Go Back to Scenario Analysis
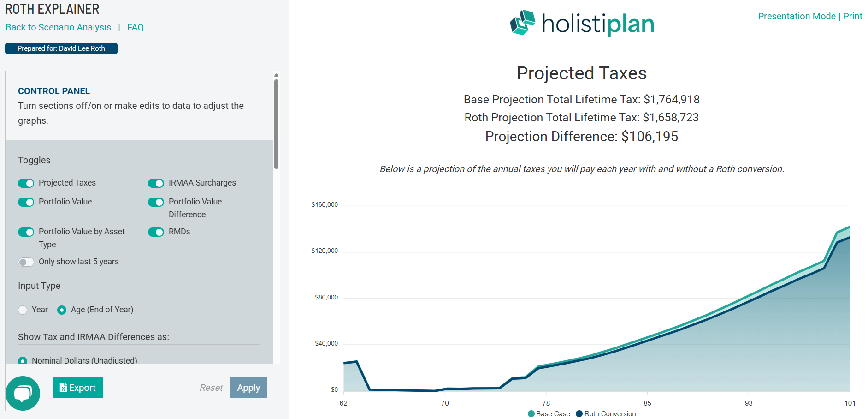The height and width of the screenshot is (419, 868). coord(58,27)
